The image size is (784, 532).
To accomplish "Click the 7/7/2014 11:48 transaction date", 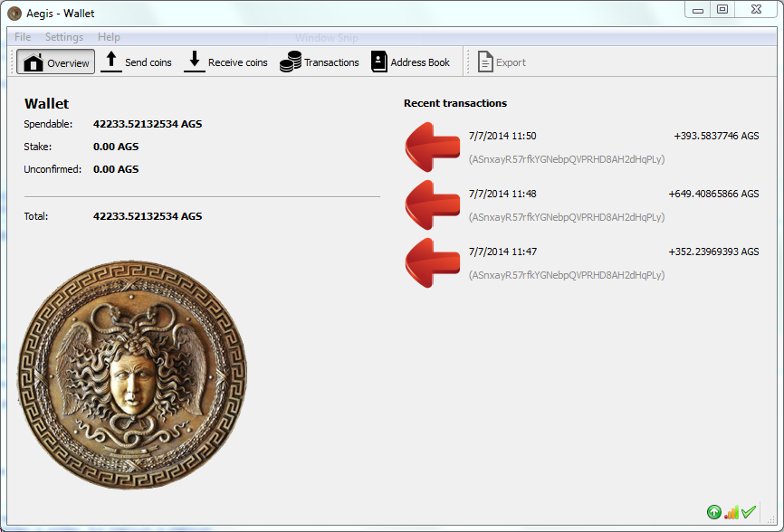I will tap(502, 194).
